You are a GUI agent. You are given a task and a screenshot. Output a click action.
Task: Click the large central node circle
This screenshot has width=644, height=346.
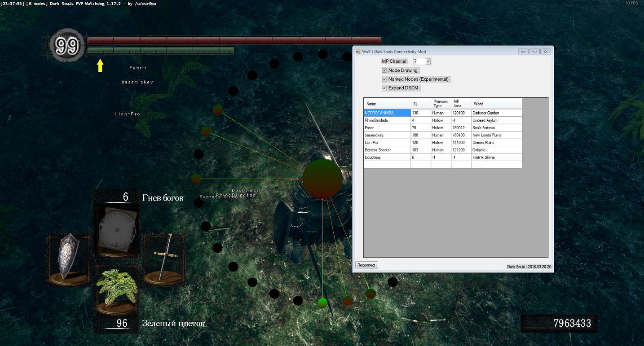click(x=322, y=179)
